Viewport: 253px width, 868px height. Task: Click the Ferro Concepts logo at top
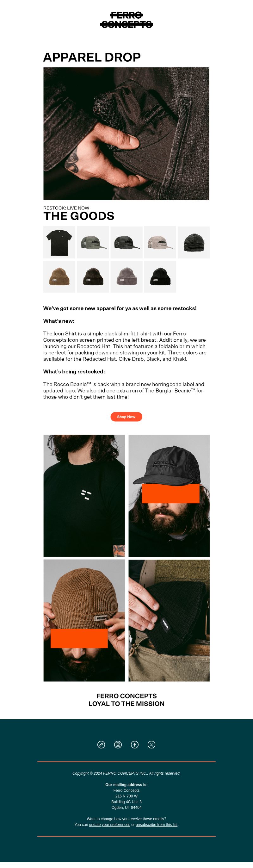pyautogui.click(x=126, y=20)
